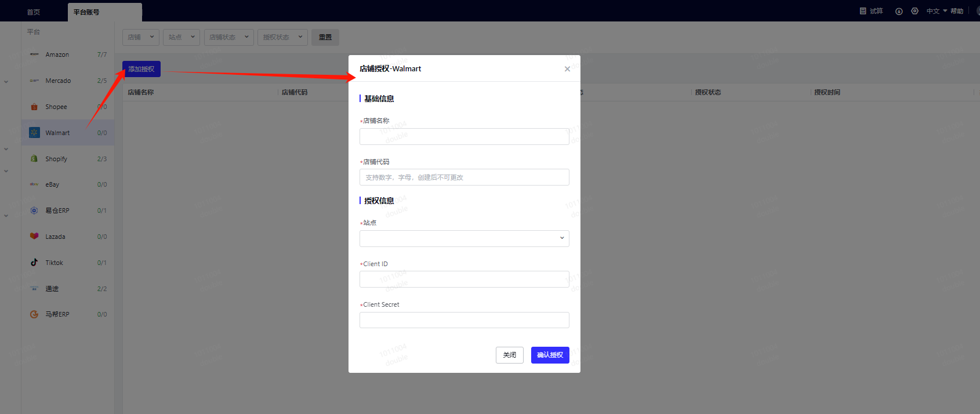Select the Shopify row label
This screenshot has height=414, width=980.
coord(56,159)
